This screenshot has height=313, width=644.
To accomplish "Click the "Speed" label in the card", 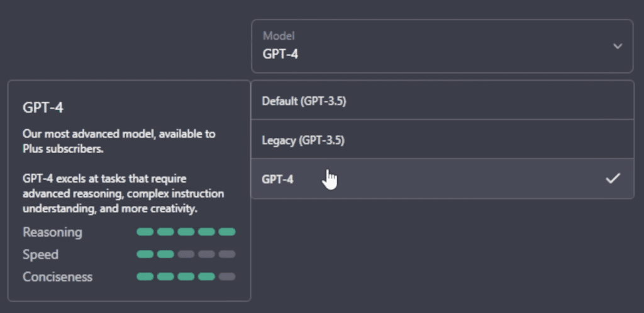I will [x=40, y=254].
